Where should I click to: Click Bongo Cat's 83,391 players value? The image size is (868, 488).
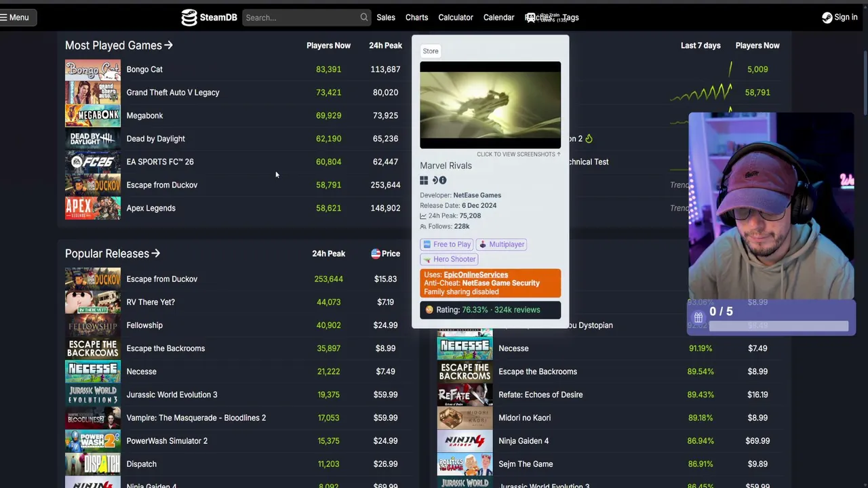328,69
